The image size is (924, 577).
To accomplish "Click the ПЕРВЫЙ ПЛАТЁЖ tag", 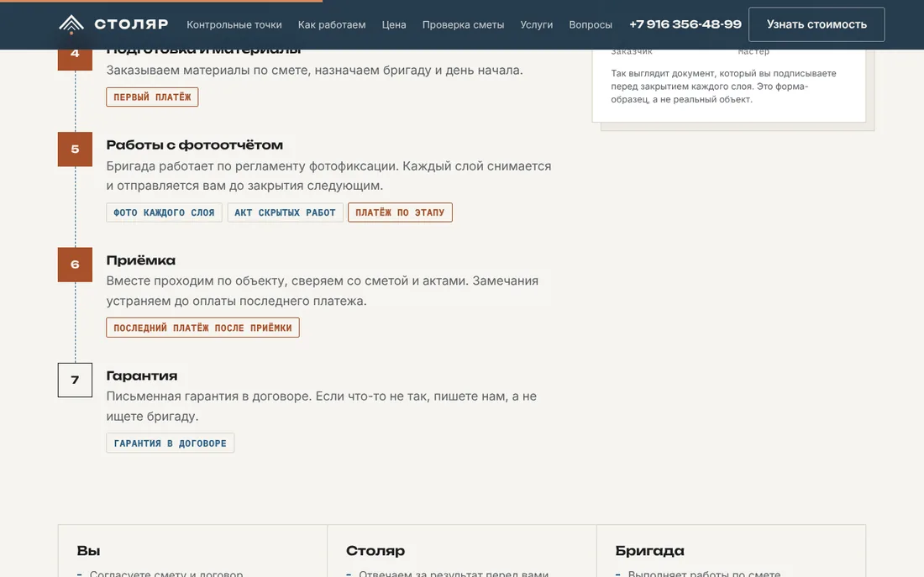I will [x=152, y=97].
